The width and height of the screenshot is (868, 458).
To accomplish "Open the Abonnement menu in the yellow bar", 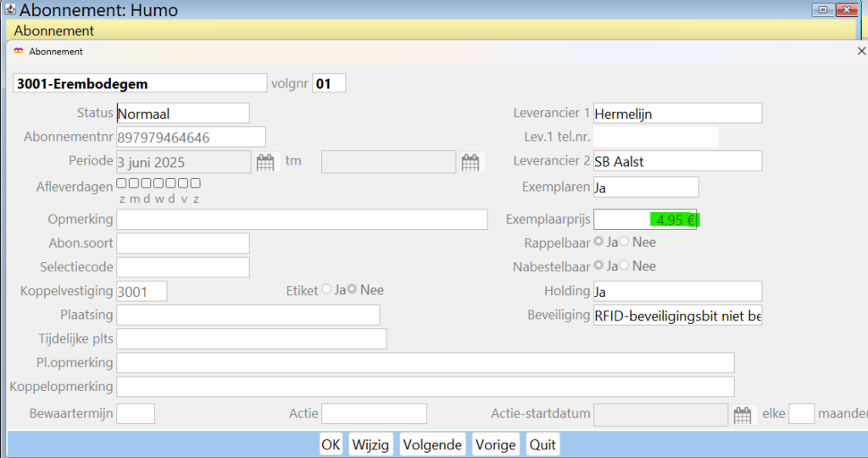I will pyautogui.click(x=54, y=31).
